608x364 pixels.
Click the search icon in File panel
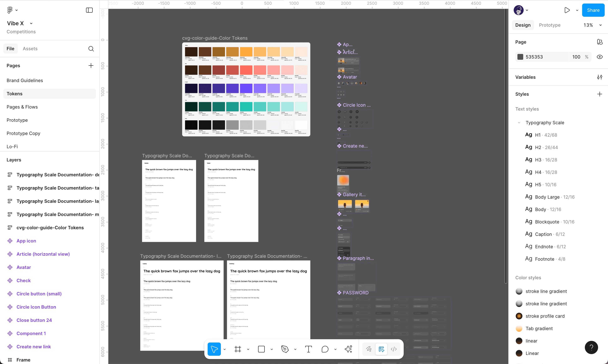point(91,49)
